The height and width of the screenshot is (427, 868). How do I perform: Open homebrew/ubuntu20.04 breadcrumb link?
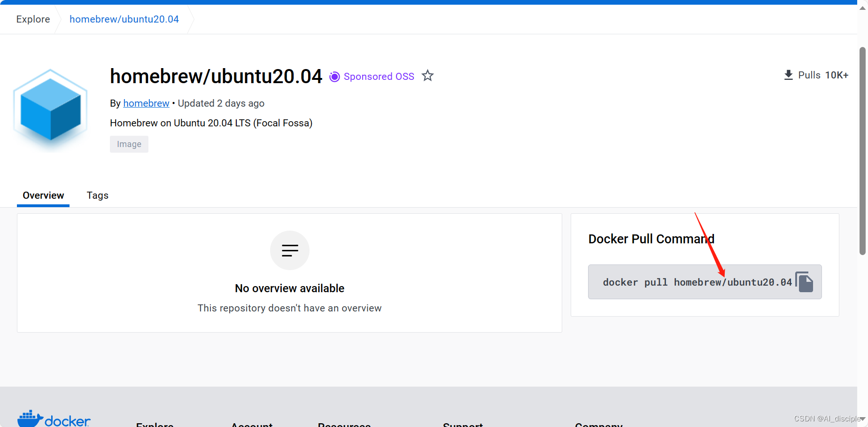[124, 19]
